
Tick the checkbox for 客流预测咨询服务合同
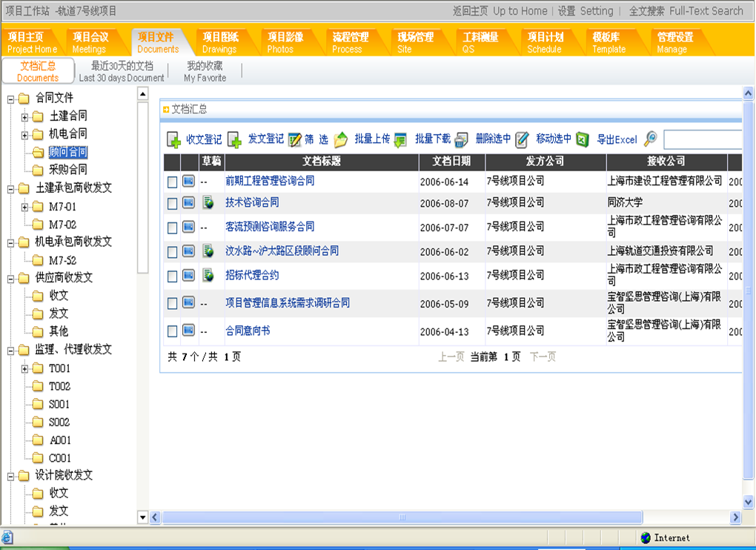click(172, 228)
